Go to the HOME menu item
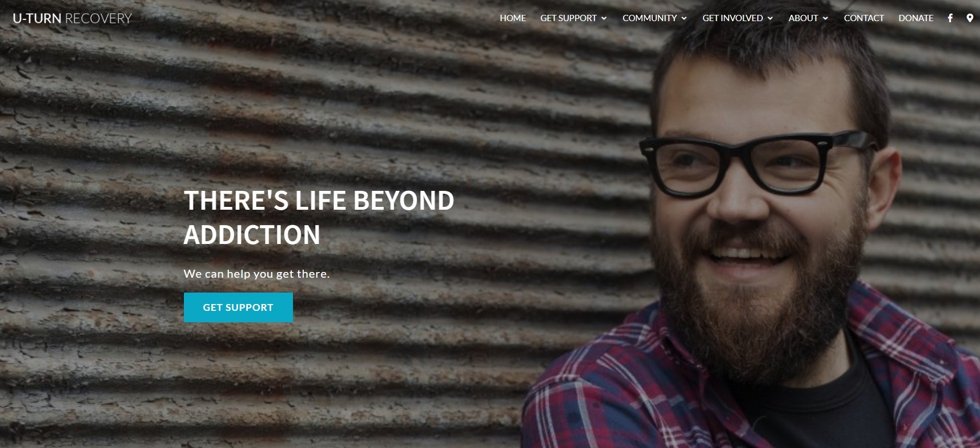Image resolution: width=980 pixels, height=448 pixels. click(x=513, y=18)
